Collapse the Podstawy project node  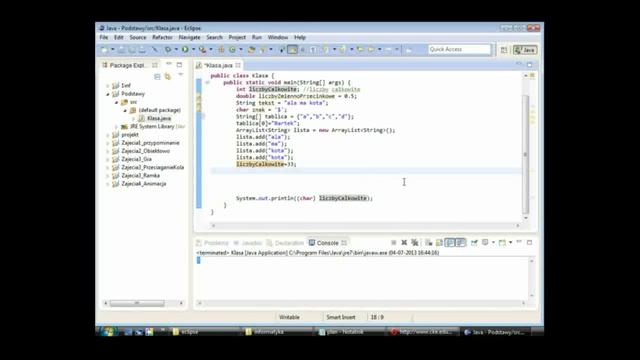pyautogui.click(x=108, y=94)
